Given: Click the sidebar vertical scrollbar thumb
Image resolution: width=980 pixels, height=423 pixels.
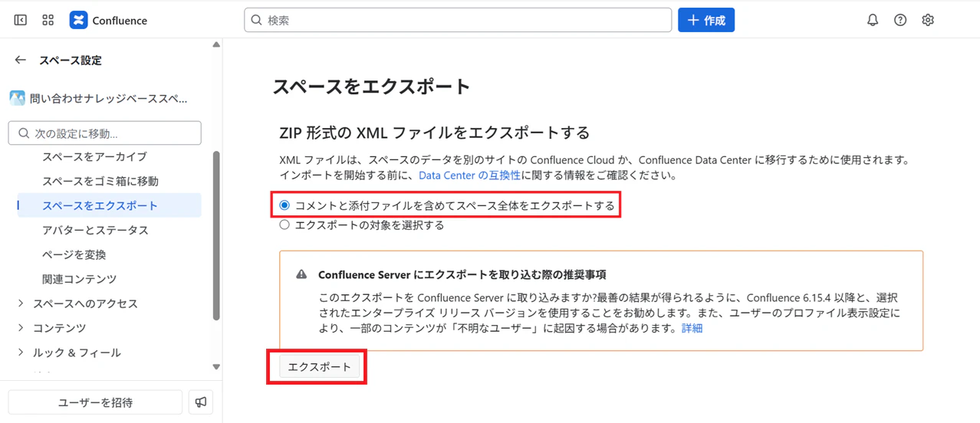Looking at the screenshot, I should point(216,235).
